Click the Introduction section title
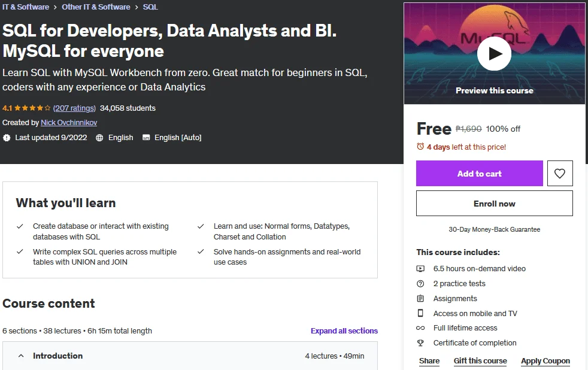Screen dimensions: 588x370 tap(57, 356)
